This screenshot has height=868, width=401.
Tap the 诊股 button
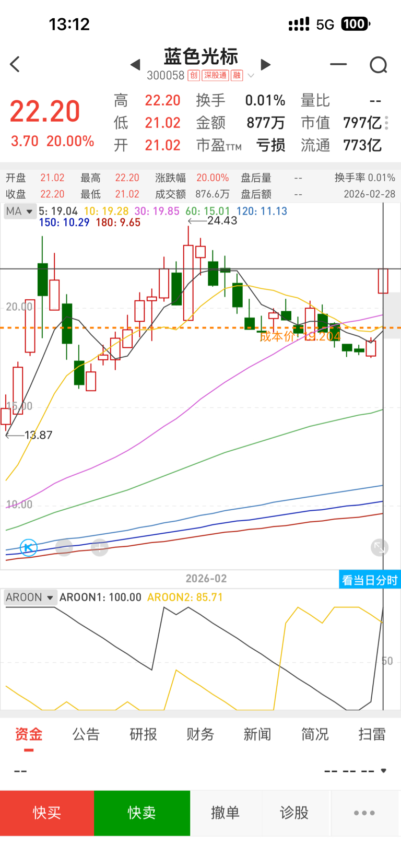[294, 813]
